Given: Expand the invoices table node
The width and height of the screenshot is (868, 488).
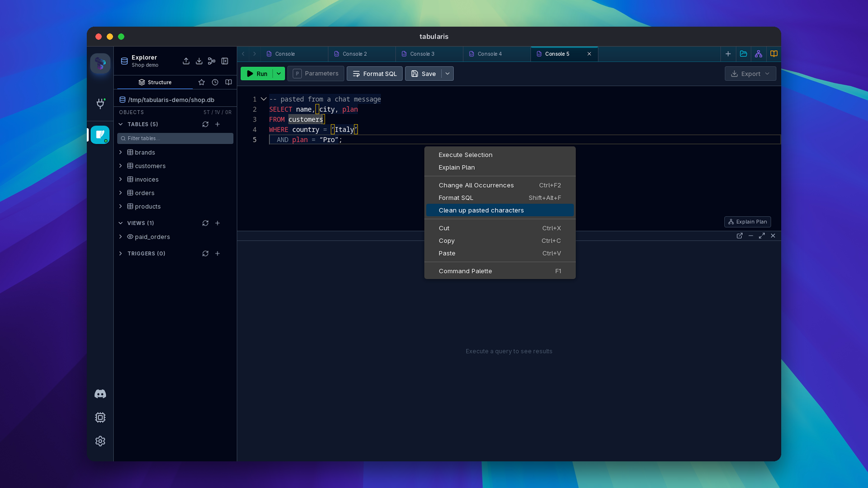Looking at the screenshot, I should coord(121,179).
